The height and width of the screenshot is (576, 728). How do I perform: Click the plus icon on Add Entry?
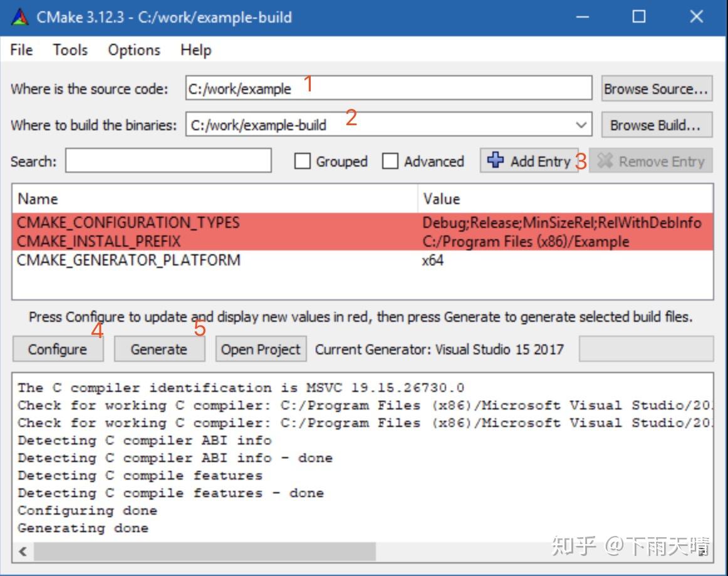pos(495,161)
